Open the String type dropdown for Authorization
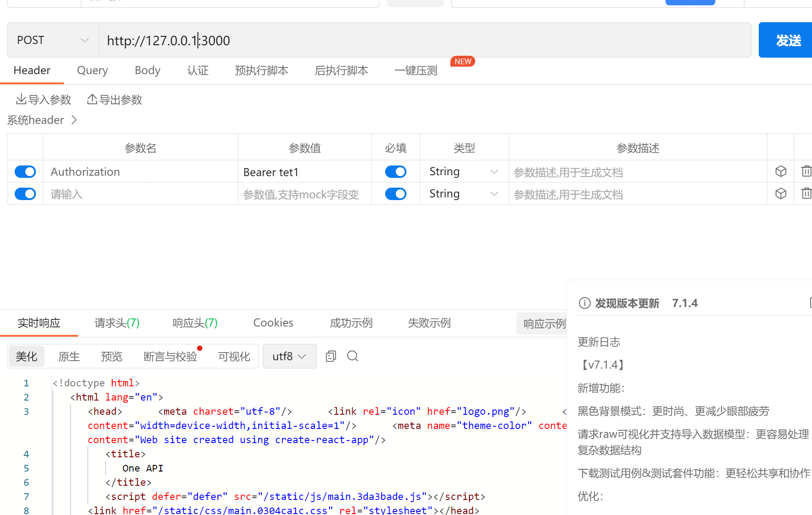Viewport: 812px width, 515px height. coord(464,171)
